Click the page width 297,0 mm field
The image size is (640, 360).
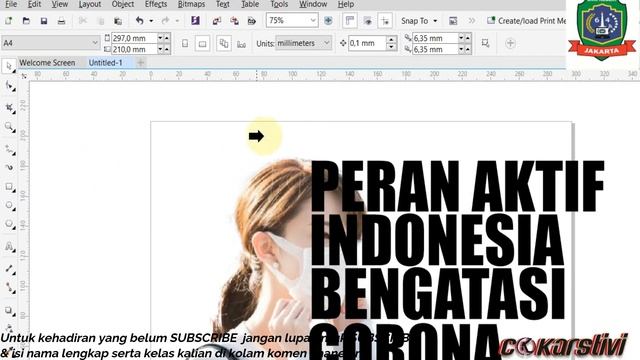click(134, 38)
